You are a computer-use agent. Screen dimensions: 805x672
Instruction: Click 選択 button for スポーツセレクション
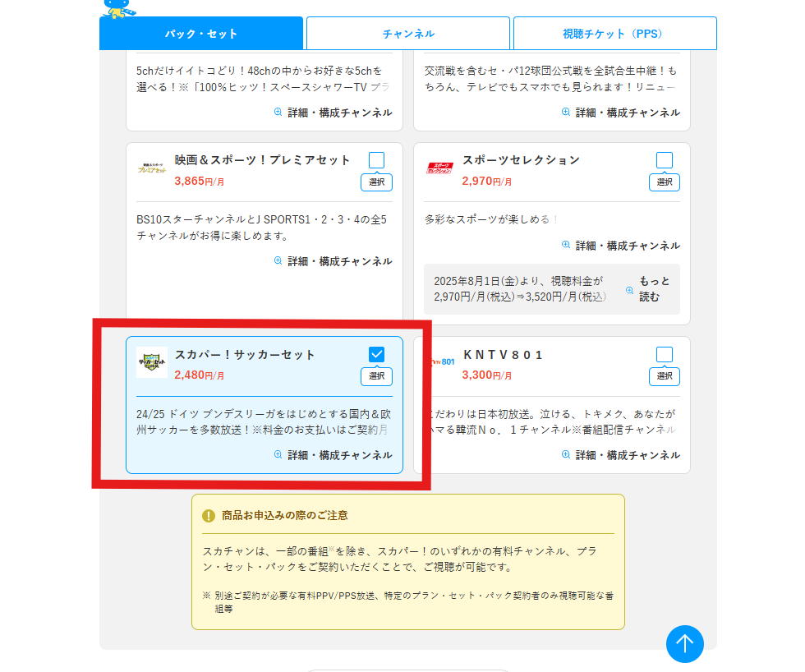click(665, 182)
